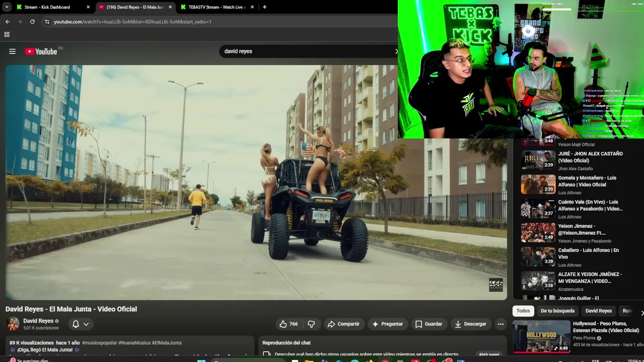Open the Windows Start button

[201, 360]
